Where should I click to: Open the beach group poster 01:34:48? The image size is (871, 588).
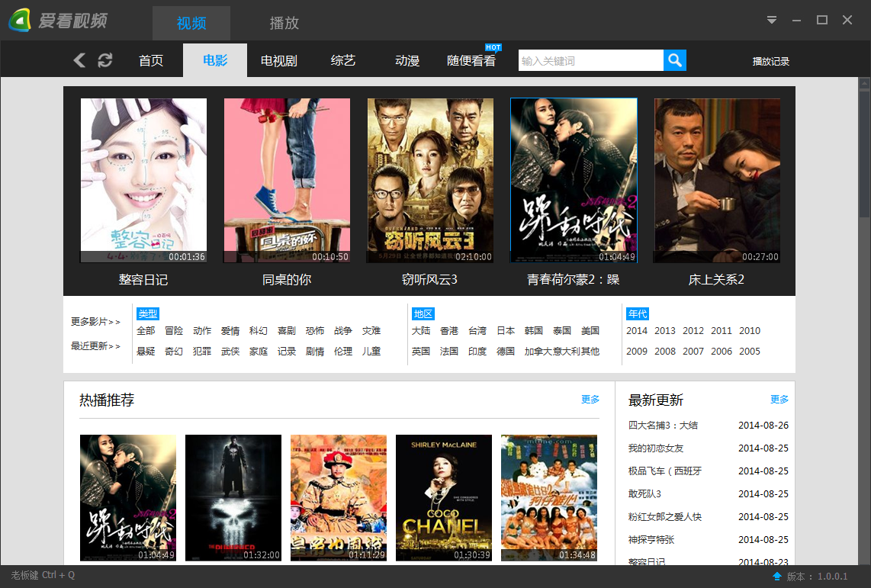549,497
